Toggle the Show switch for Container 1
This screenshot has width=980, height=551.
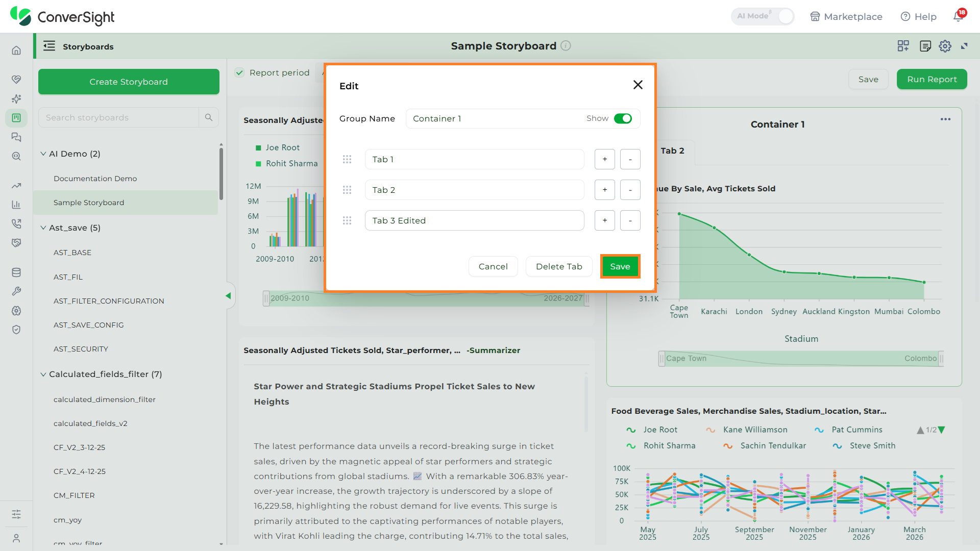tap(623, 118)
